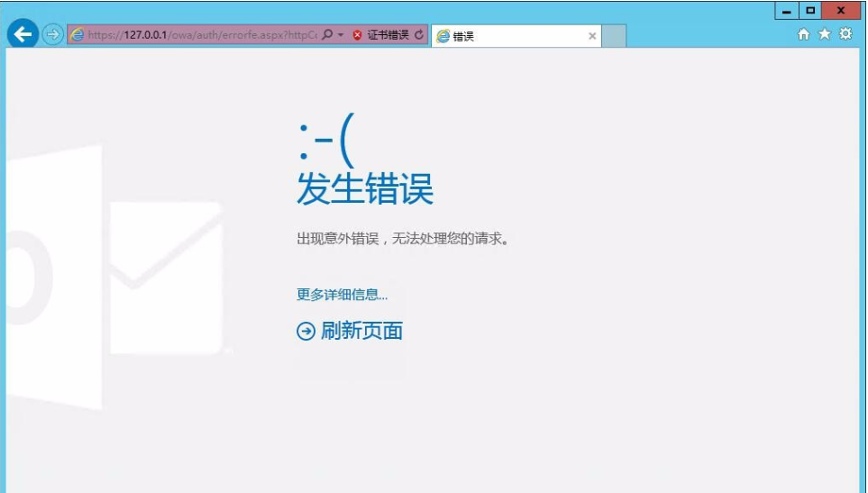Minimize the browser window
868x493 pixels.
click(x=786, y=11)
